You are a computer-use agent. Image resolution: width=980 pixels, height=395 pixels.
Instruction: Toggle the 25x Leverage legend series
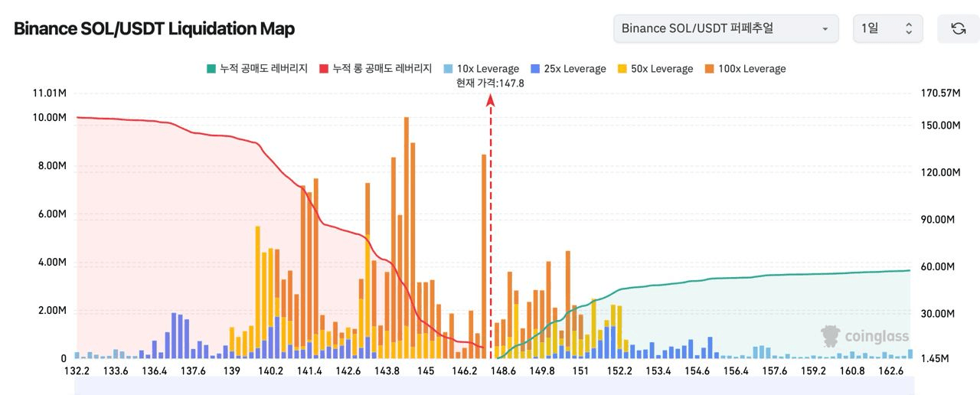coord(568,68)
